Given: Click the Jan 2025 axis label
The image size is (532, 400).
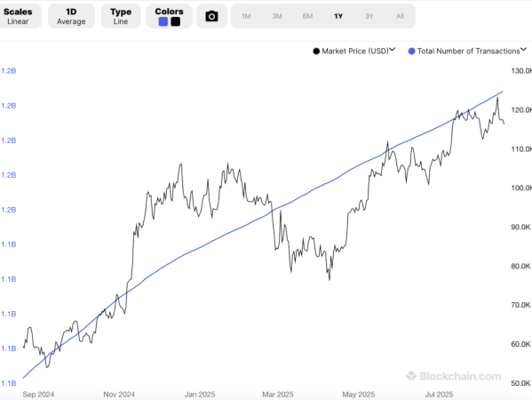Looking at the screenshot, I should click(200, 395).
